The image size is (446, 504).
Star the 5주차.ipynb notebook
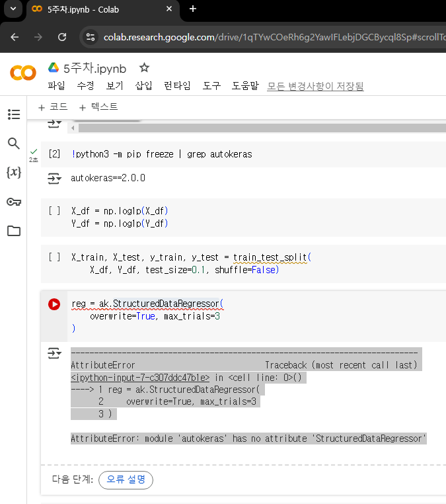tap(144, 68)
